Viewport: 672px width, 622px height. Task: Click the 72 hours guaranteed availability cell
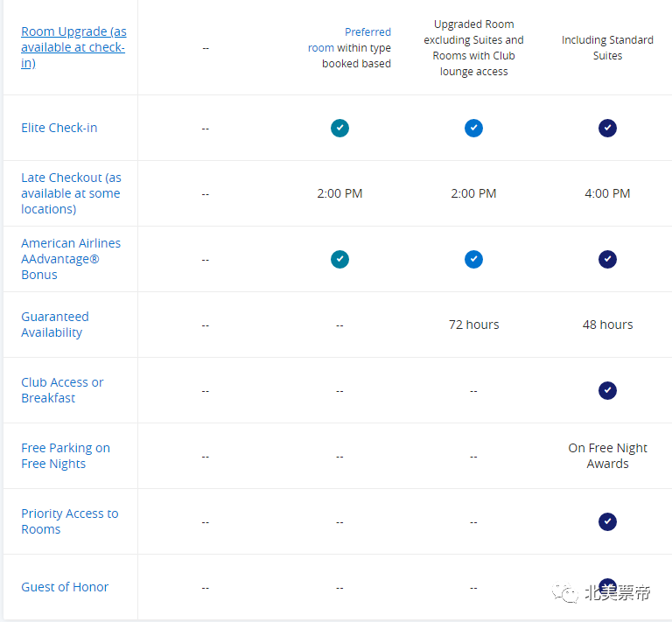tap(473, 325)
